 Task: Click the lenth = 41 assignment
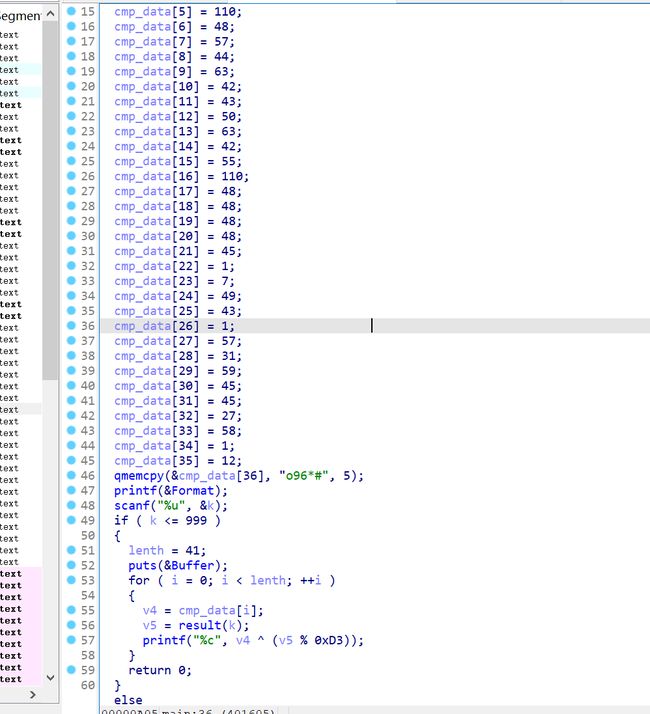[x=167, y=551]
